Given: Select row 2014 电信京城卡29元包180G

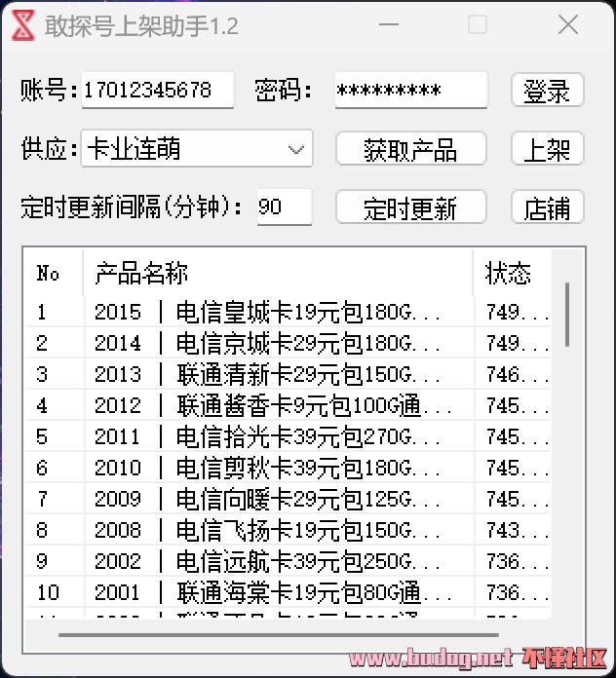Looking at the screenshot, I should (x=288, y=343).
